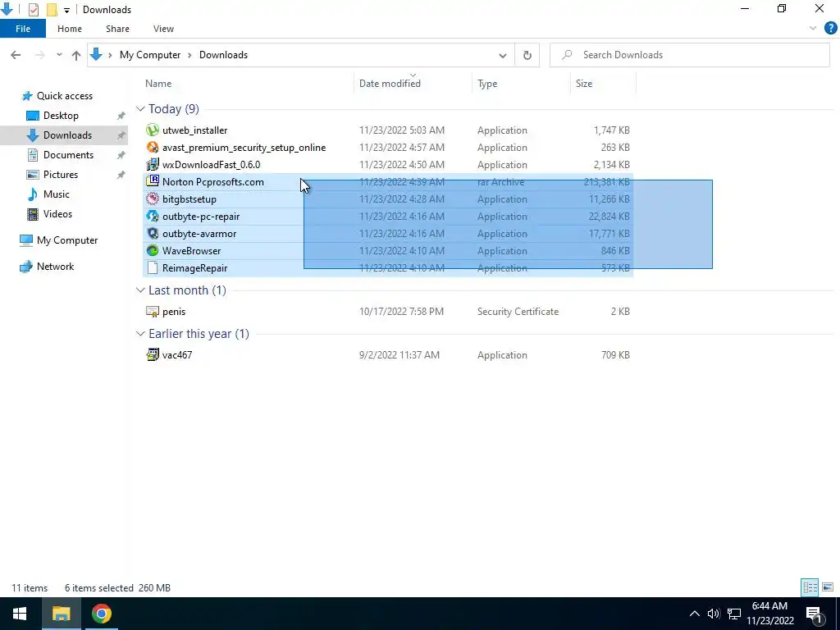Select Network in the navigation pane
Screen dimensions: 840x630
tap(55, 267)
